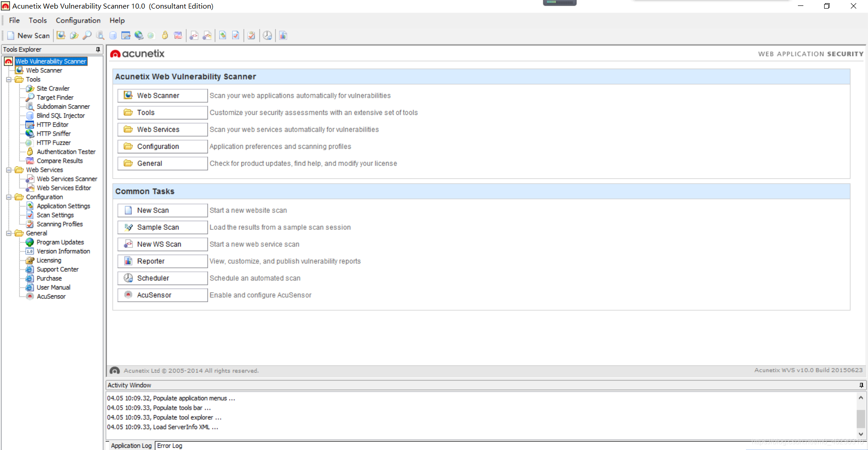The width and height of the screenshot is (868, 450).
Task: Open Scanning Profiles clipboard toolbar icon
Action: (x=252, y=35)
